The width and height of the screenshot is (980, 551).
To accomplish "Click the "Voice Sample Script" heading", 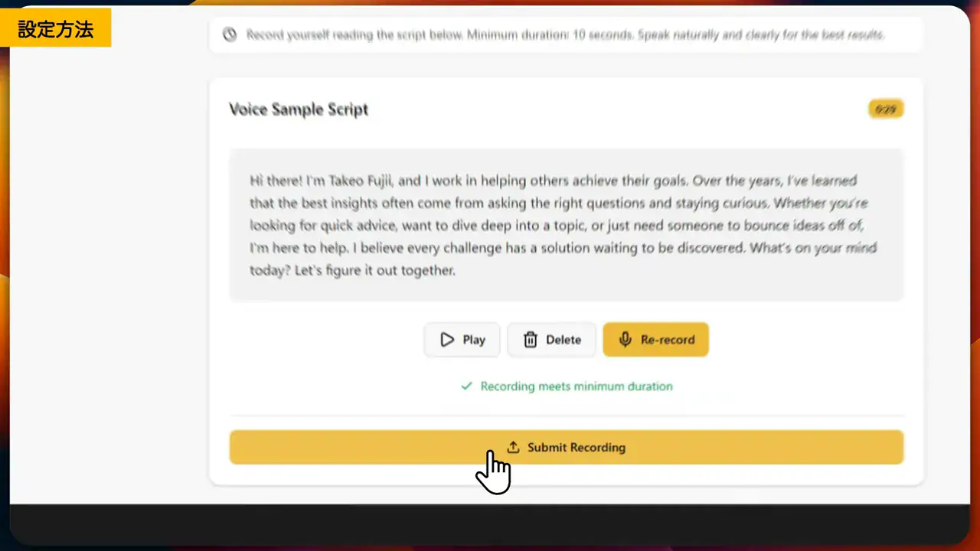I will click(x=299, y=109).
